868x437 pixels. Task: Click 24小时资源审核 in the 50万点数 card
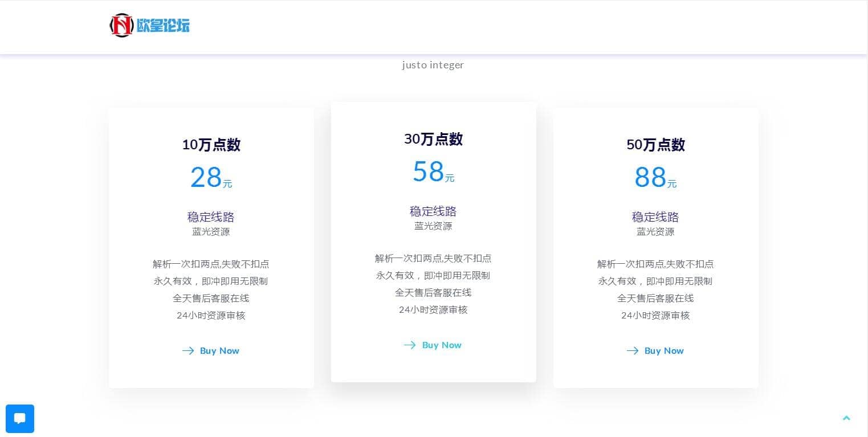click(x=655, y=316)
